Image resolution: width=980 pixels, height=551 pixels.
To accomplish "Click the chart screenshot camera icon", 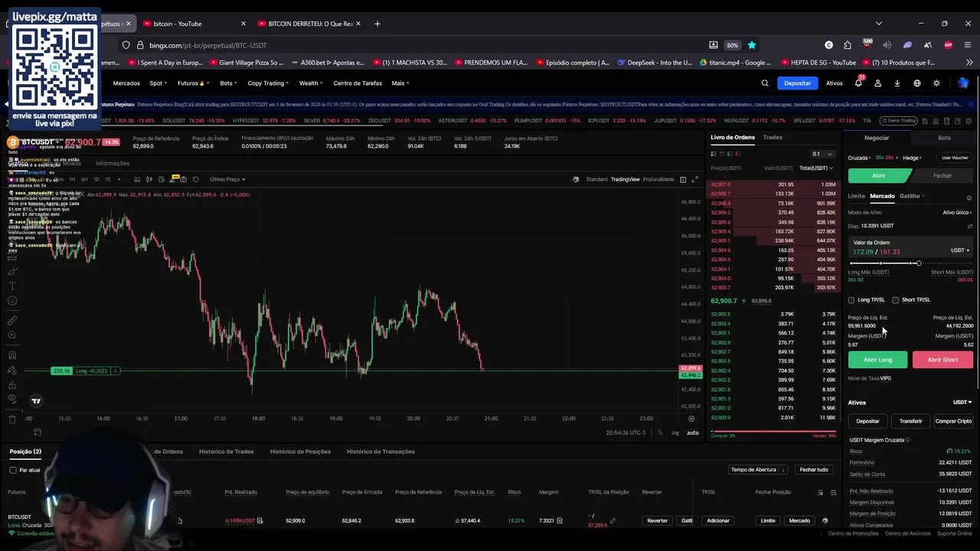I will [x=184, y=179].
